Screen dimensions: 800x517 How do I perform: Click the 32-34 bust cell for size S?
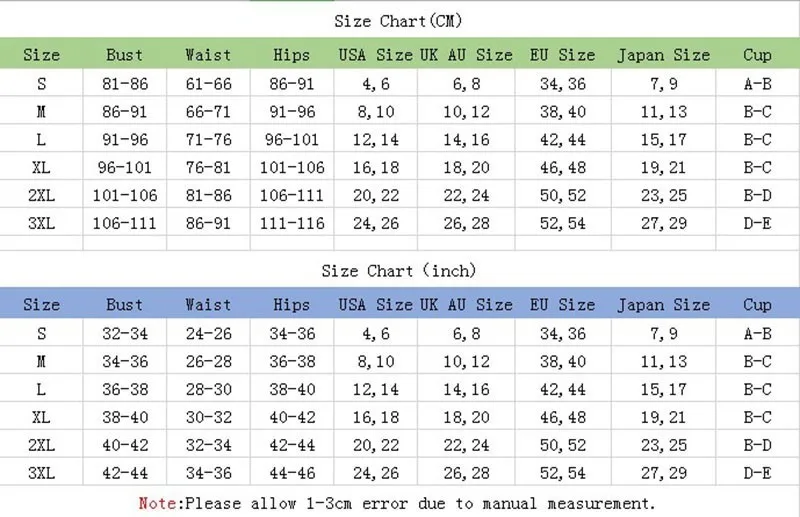pyautogui.click(x=124, y=334)
